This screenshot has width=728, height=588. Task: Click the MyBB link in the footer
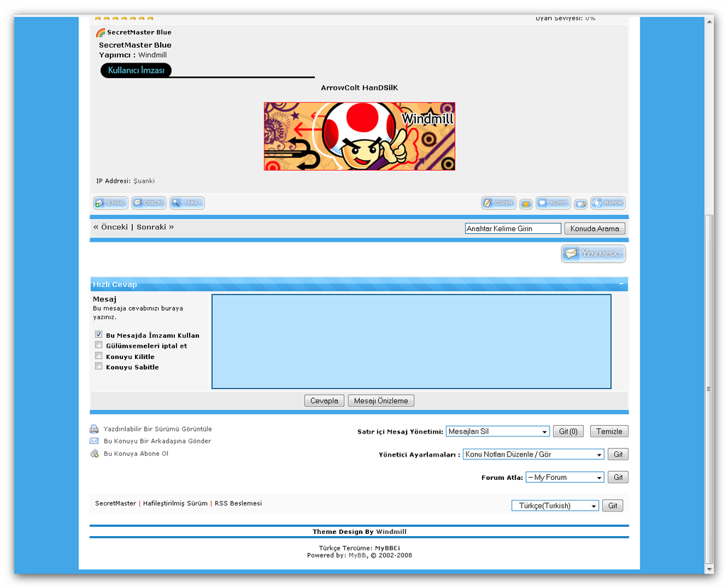tap(358, 555)
